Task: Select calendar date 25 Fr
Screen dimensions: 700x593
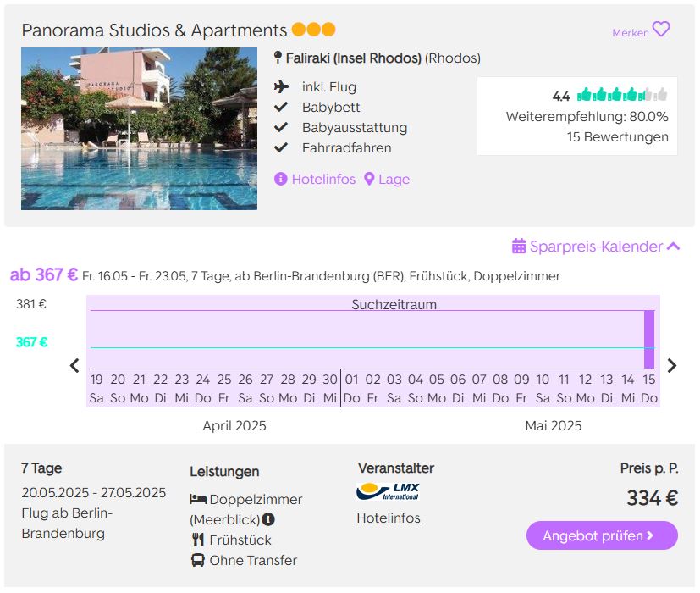Action: pos(224,388)
